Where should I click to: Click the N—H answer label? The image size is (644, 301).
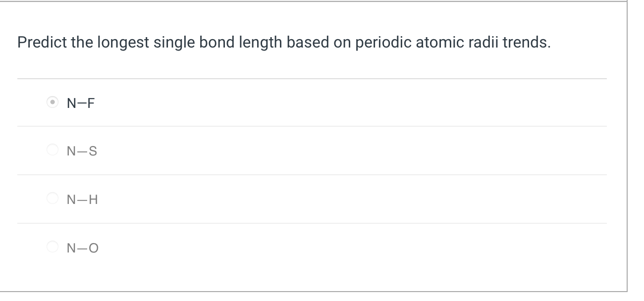click(82, 200)
